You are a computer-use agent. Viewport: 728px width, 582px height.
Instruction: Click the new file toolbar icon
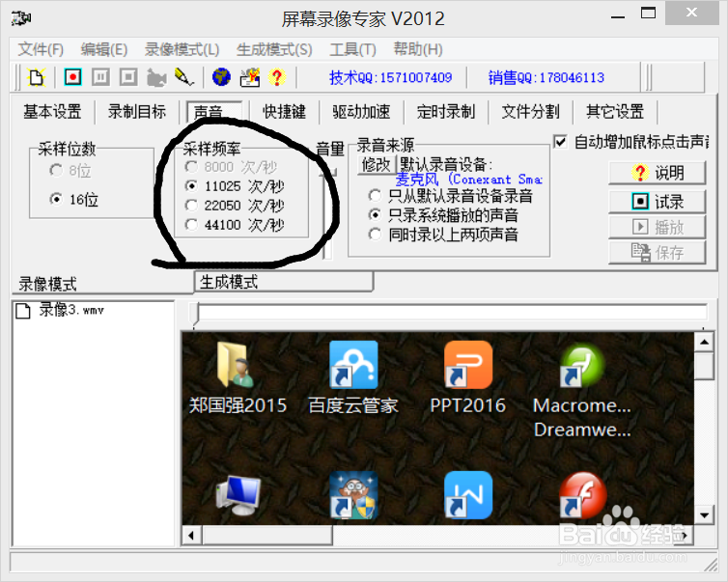36,77
